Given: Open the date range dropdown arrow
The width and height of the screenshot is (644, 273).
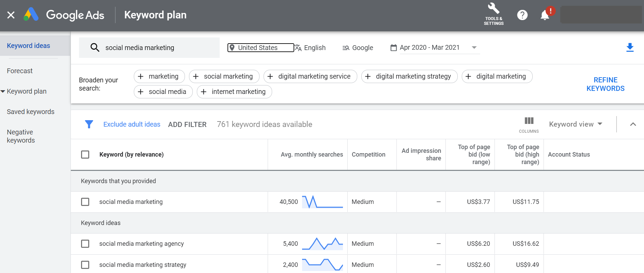Looking at the screenshot, I should (474, 48).
